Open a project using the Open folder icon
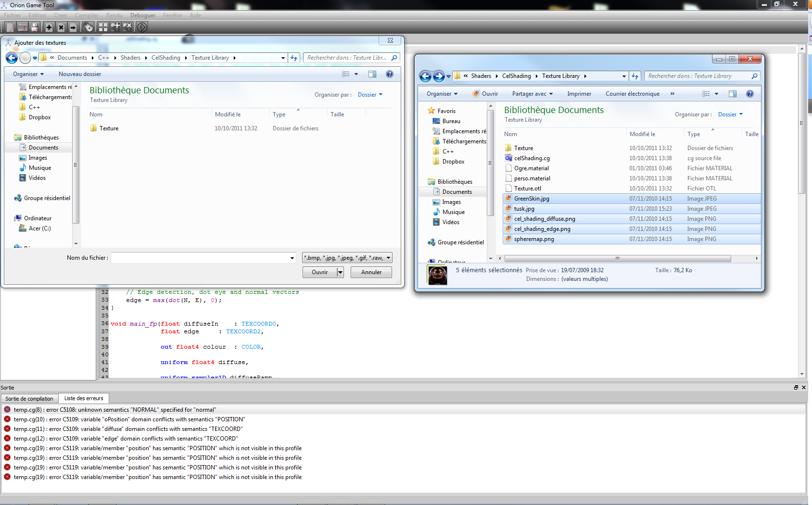This screenshot has height=505, width=812. pos(22,26)
